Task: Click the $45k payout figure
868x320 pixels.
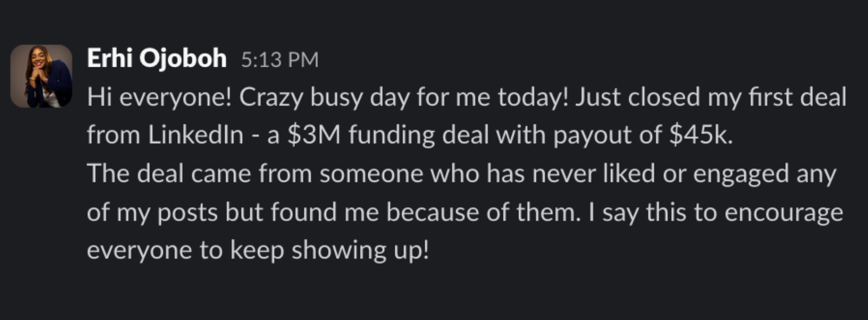Action: click(700, 135)
